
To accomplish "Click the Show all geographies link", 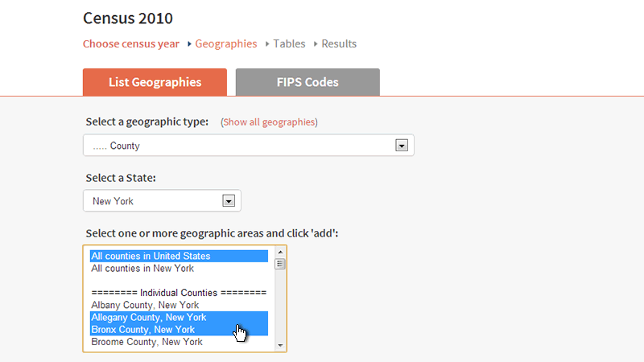I will tap(269, 122).
